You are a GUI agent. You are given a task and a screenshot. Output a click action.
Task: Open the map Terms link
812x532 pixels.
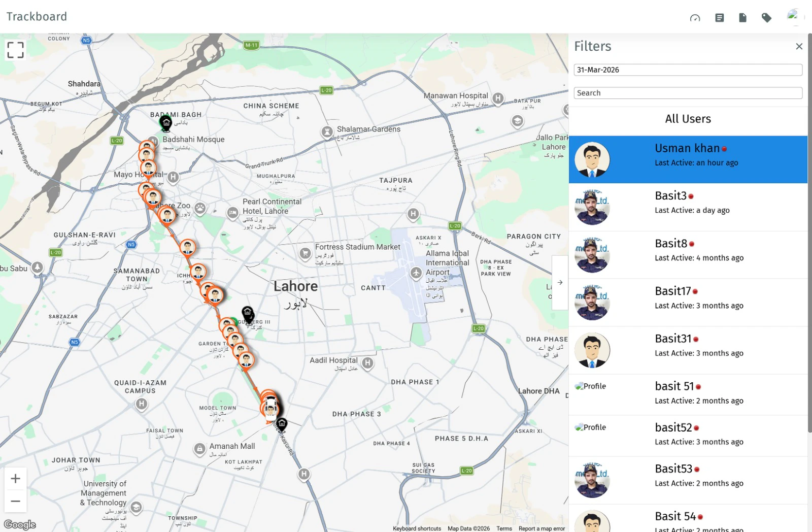tap(504, 528)
